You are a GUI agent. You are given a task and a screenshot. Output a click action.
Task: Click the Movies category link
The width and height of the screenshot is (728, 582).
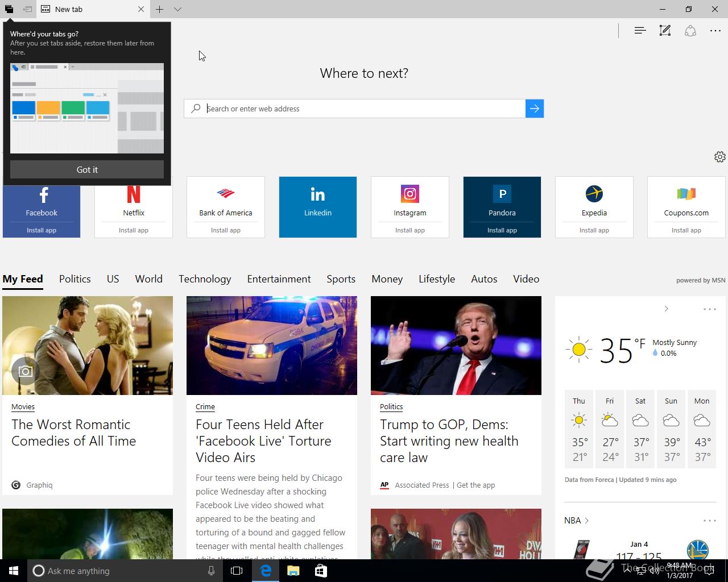[23, 407]
